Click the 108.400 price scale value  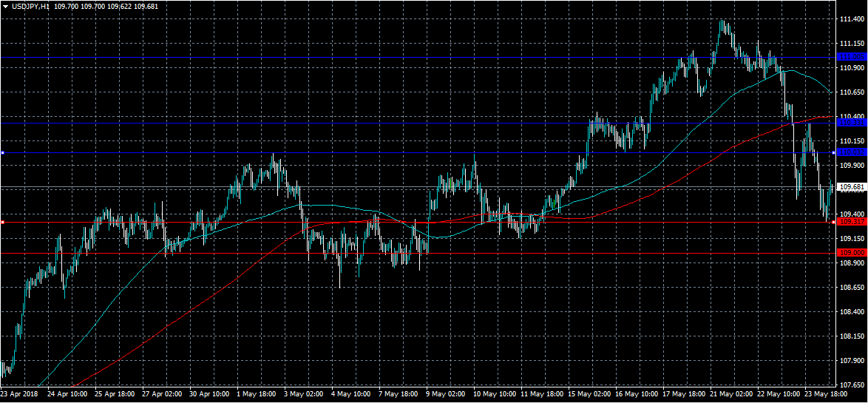[x=852, y=311]
